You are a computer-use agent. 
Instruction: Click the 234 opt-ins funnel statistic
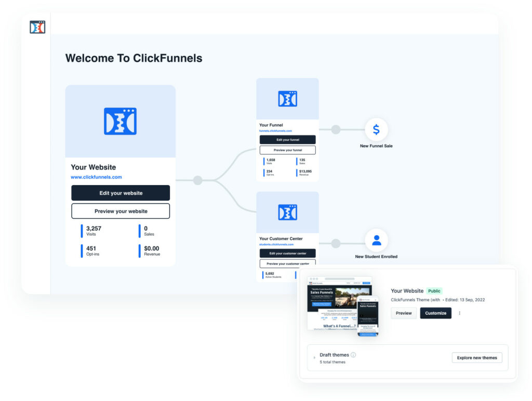coord(269,173)
